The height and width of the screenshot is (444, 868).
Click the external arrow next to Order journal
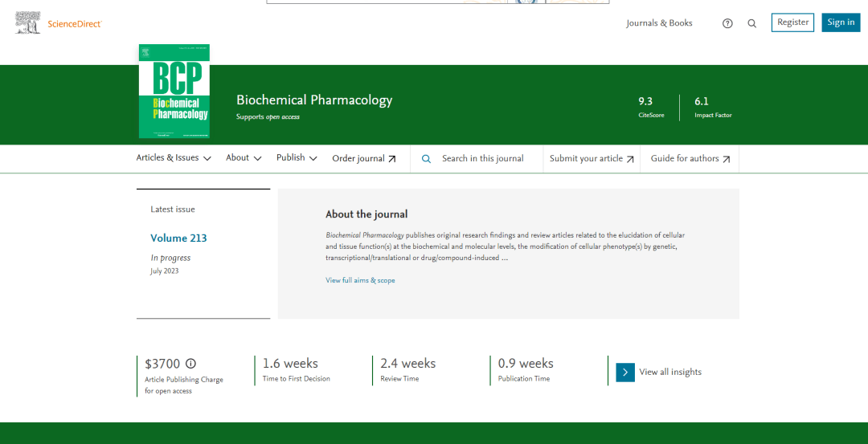392,159
